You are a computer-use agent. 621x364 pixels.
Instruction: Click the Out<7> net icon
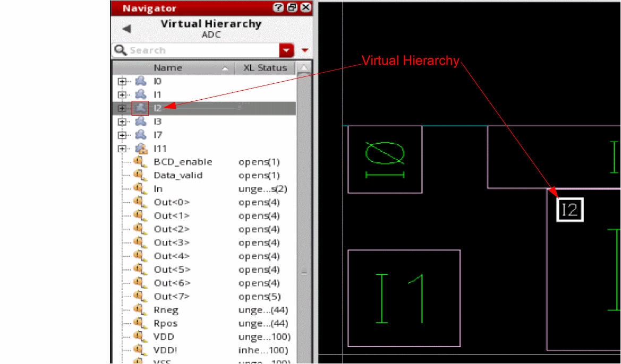(139, 296)
